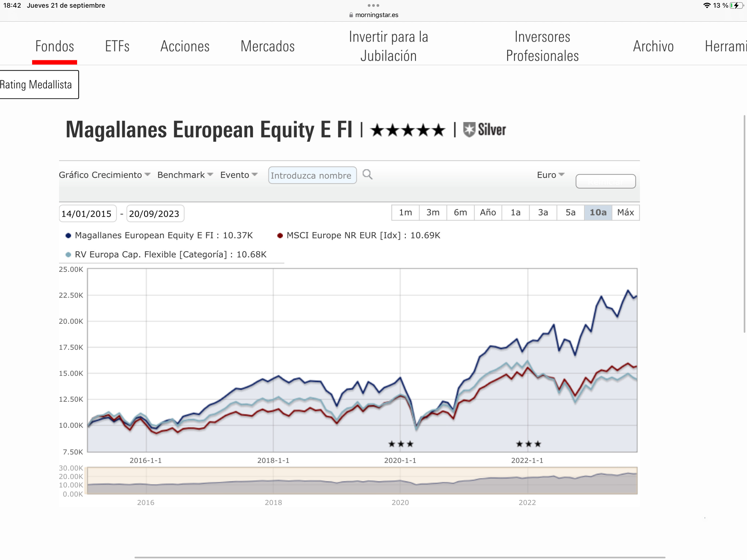Expand the Benchmark dropdown

[185, 175]
